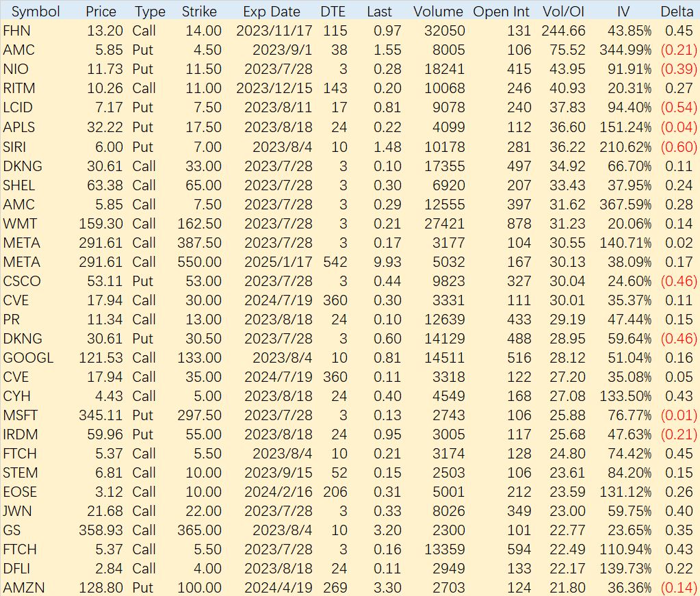
Task: Click DKNG strike 30.50 cell
Action: (204, 339)
